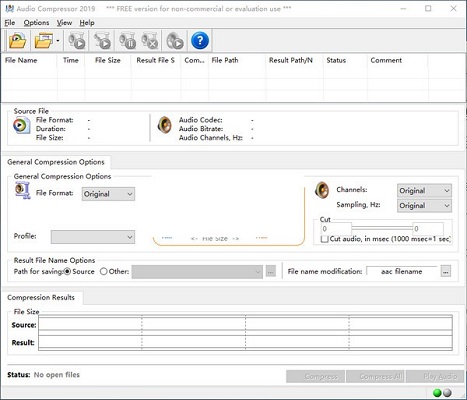The height and width of the screenshot is (400, 467).
Task: Open the Sampling Hz dropdown
Action: coord(424,206)
